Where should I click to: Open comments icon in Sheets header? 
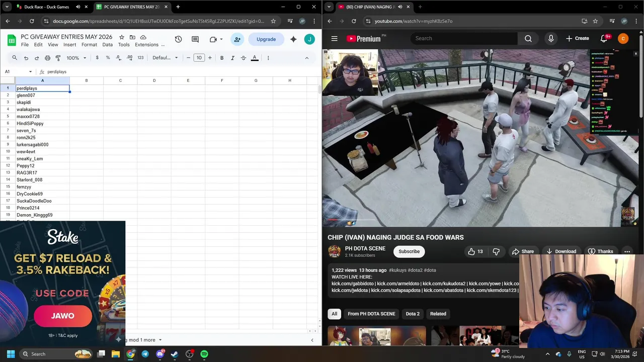pyautogui.click(x=195, y=39)
